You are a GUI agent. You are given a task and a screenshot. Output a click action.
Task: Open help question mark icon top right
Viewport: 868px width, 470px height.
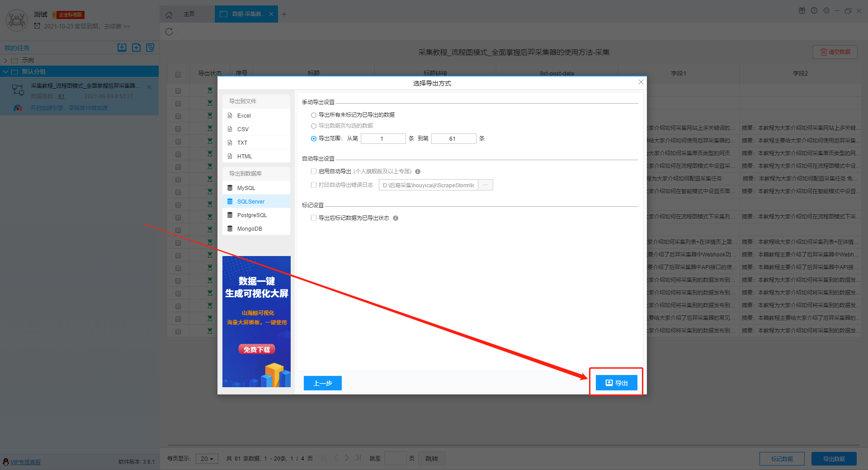tap(814, 10)
